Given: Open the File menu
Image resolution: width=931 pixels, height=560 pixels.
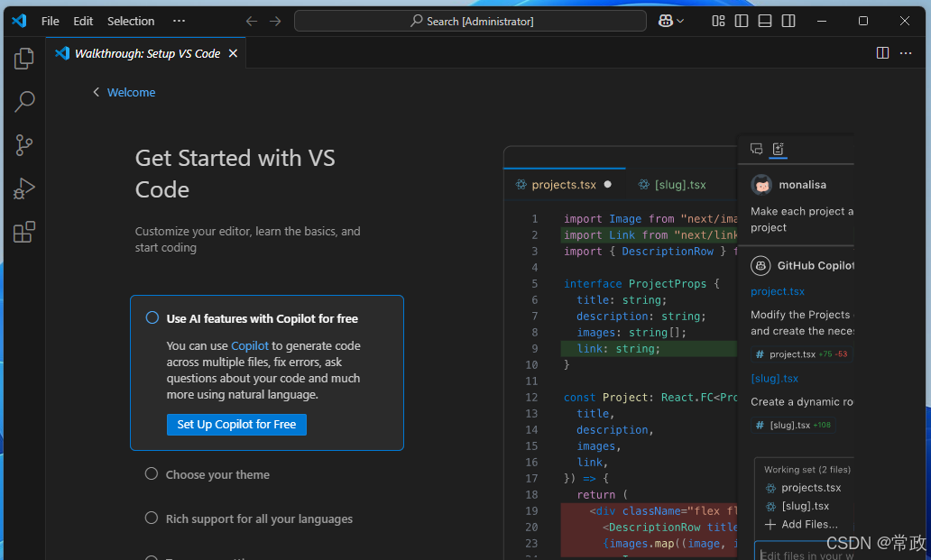Looking at the screenshot, I should (x=50, y=21).
